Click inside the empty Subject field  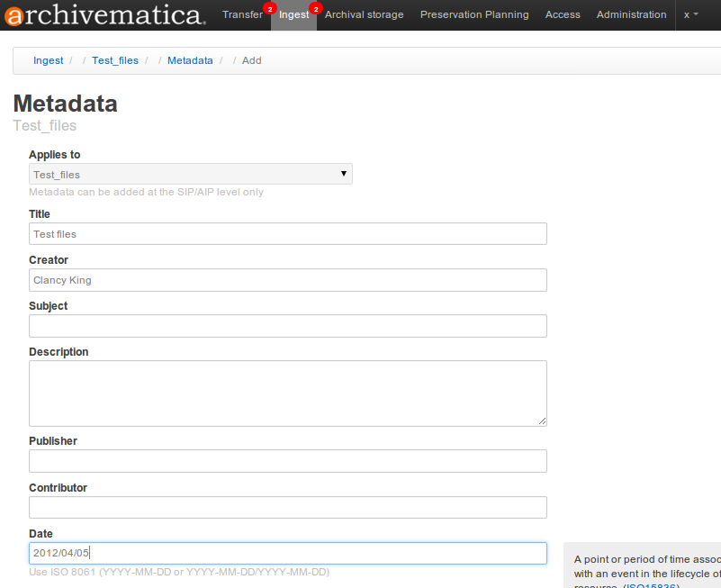[287, 325]
